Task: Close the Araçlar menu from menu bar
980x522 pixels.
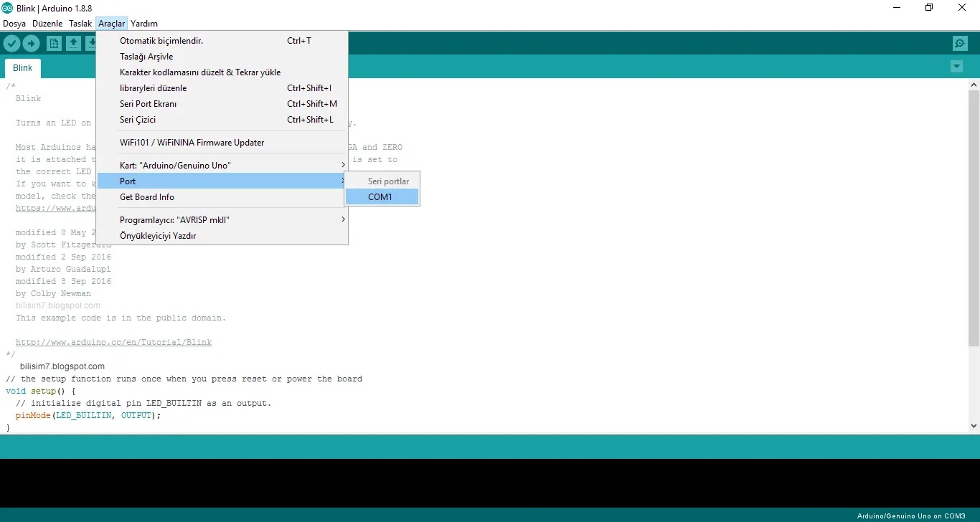Action: [112, 24]
